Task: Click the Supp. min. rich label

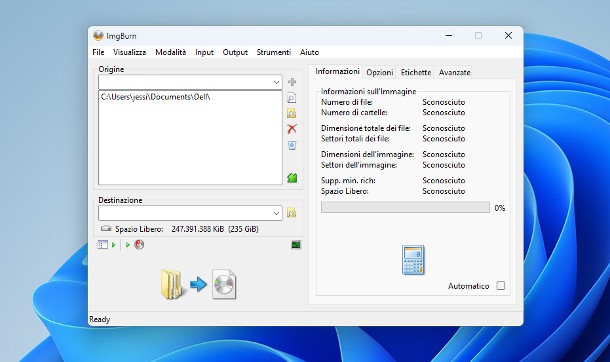Action: [348, 180]
